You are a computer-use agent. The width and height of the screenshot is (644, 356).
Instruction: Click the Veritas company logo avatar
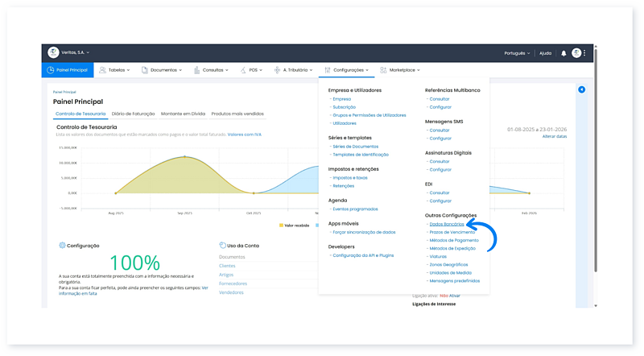(53, 52)
